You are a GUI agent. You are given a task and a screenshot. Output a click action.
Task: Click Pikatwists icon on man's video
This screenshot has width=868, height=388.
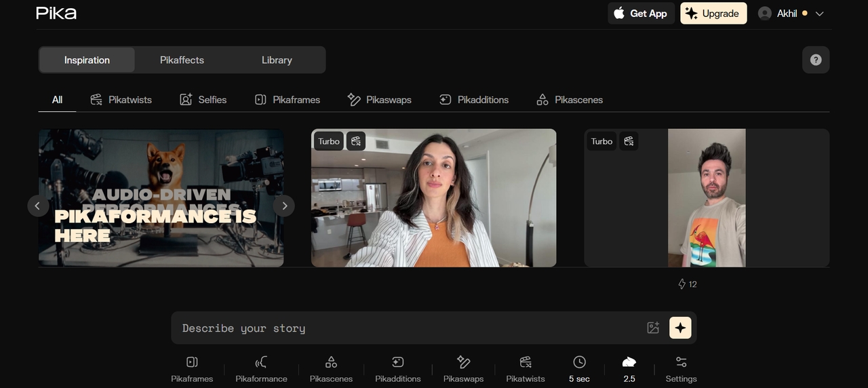tap(629, 141)
